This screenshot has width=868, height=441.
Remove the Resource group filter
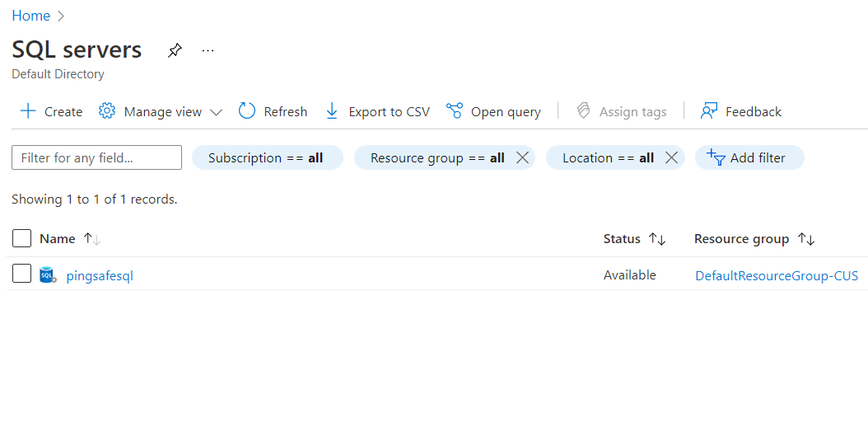click(522, 157)
